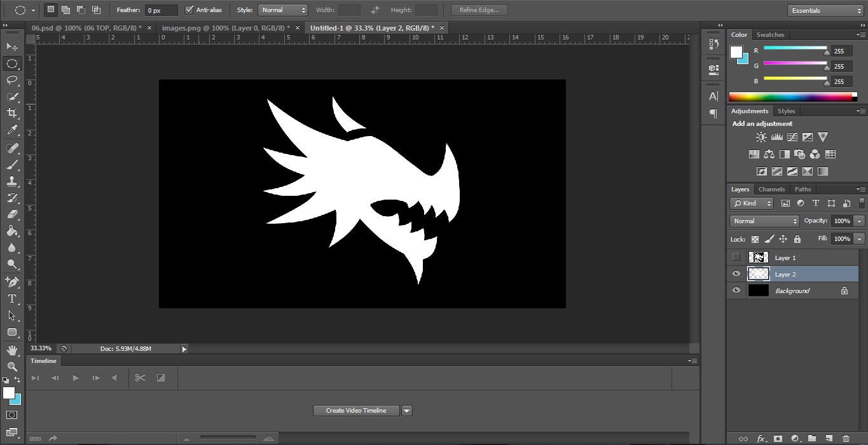Toggle the Anti-alias checkbox
This screenshot has width=868, height=445.
[189, 10]
